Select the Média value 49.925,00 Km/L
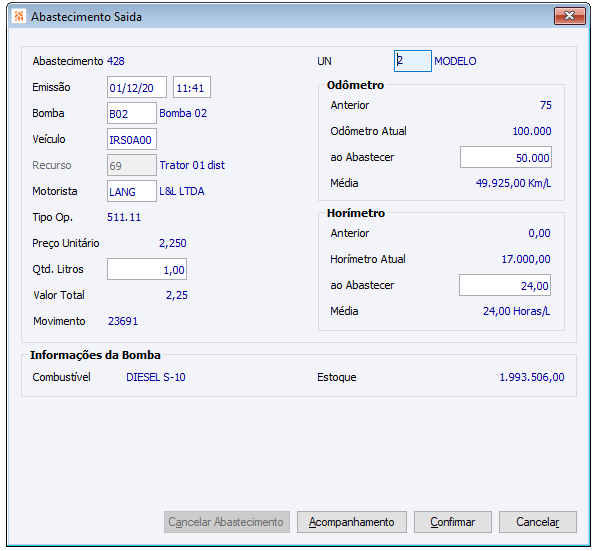 tap(513, 183)
